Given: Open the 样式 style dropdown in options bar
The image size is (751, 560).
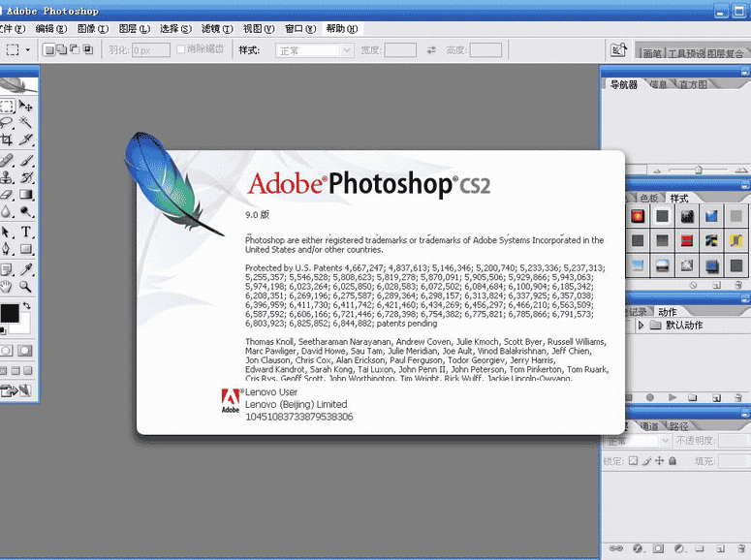Looking at the screenshot, I should 315,50.
